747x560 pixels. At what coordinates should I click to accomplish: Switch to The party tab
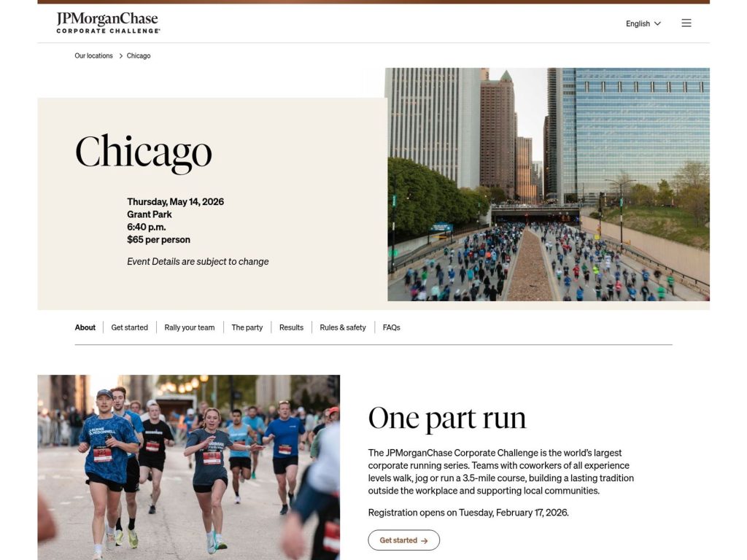[247, 327]
